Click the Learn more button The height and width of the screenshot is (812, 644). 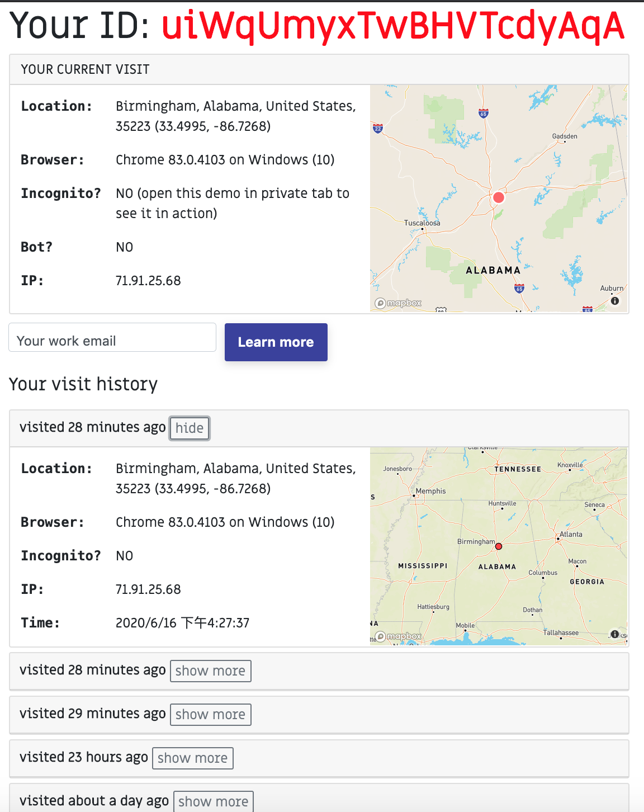tap(276, 342)
